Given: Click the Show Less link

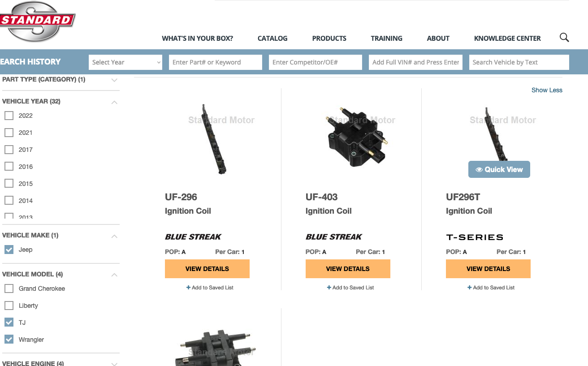Looking at the screenshot, I should [x=547, y=90].
